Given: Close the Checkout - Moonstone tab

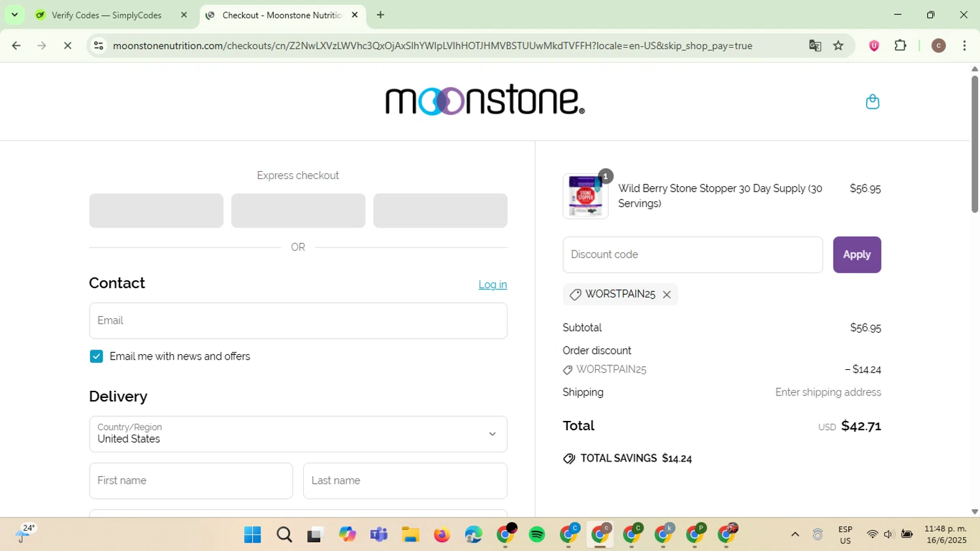Looking at the screenshot, I should (355, 15).
